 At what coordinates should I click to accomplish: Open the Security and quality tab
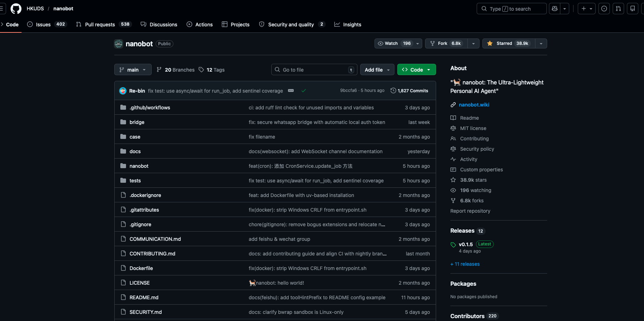[292, 25]
